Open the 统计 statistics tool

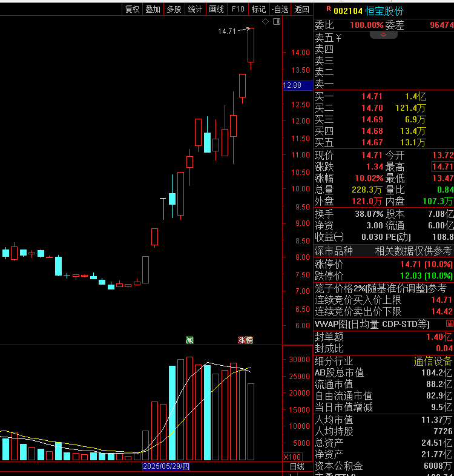coord(196,10)
